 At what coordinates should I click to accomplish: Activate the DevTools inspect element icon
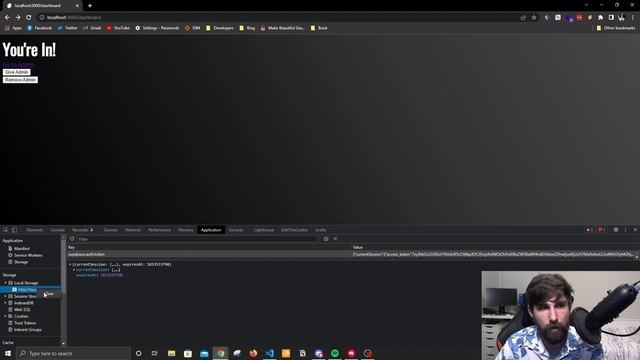(6, 230)
